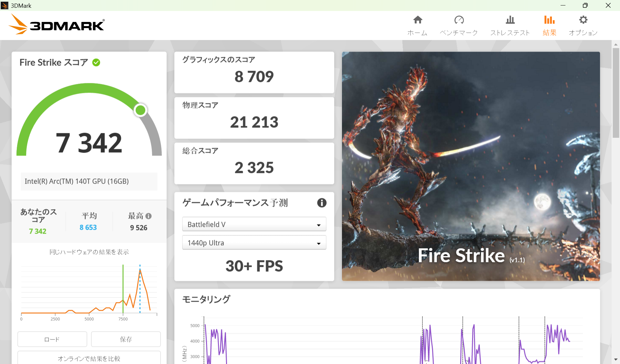Viewport: 620px width, 364px height.
Task: Click オンラインで結果を比較 button
Action: (x=89, y=358)
